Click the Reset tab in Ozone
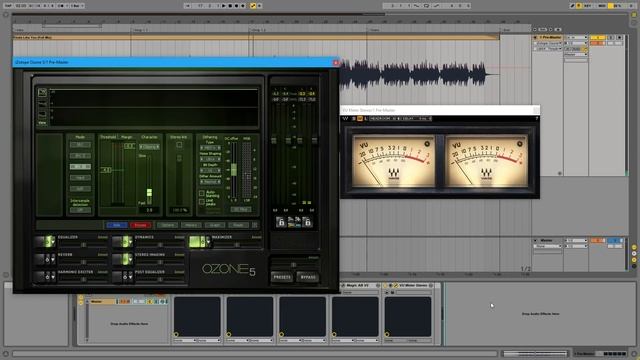 pos(238,225)
